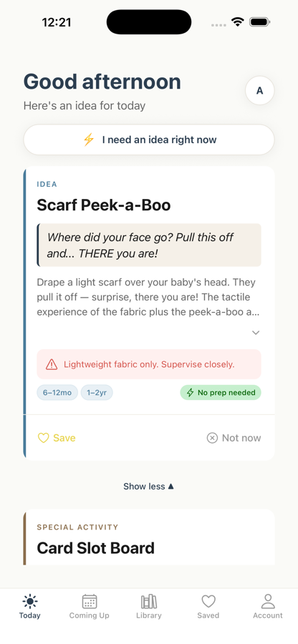The image size is (298, 644).
Task: Tap the heart Save icon
Action: click(x=43, y=438)
